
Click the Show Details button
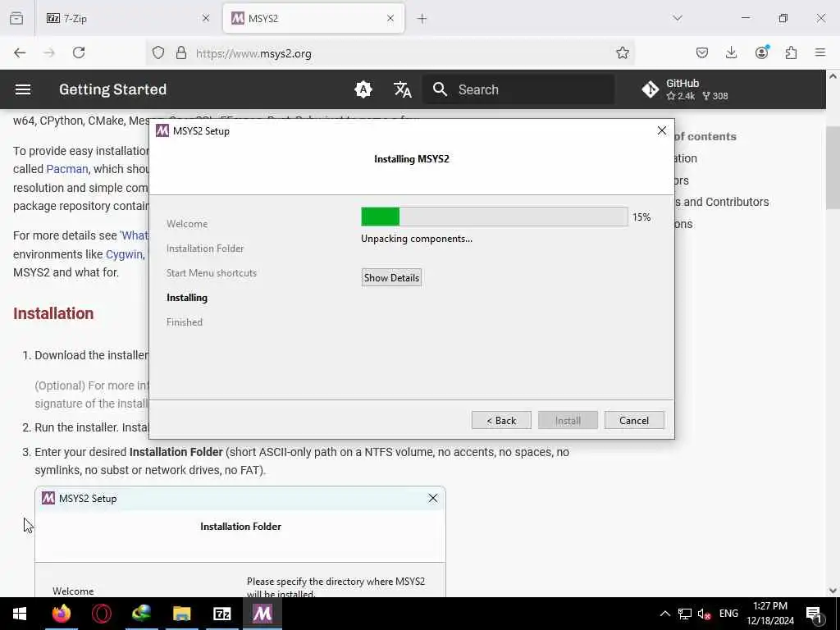391,277
